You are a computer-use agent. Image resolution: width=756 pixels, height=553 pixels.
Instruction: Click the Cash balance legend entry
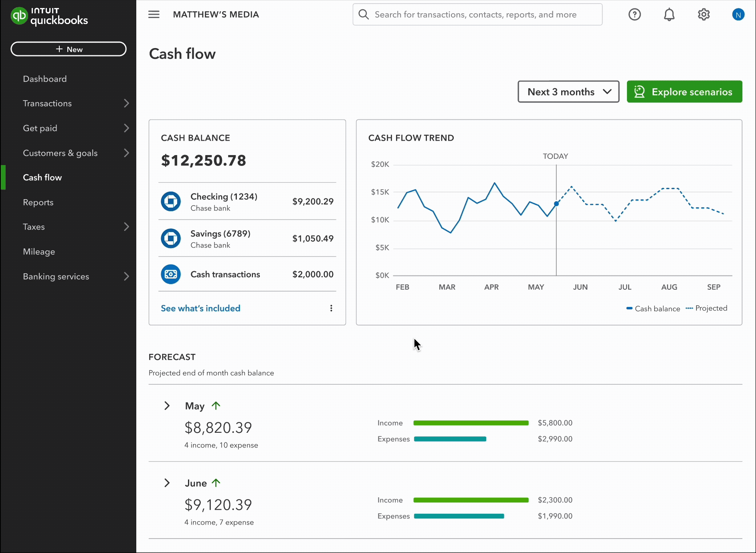pyautogui.click(x=653, y=309)
